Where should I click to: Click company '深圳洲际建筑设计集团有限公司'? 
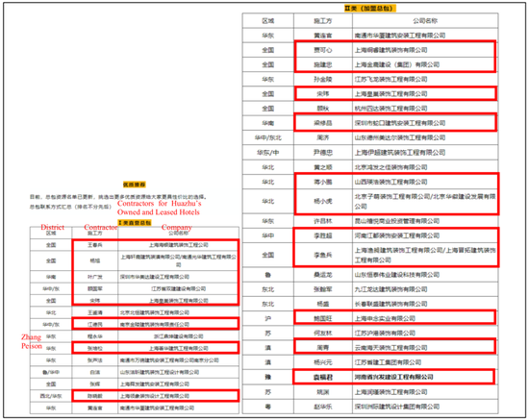[x=397, y=407]
